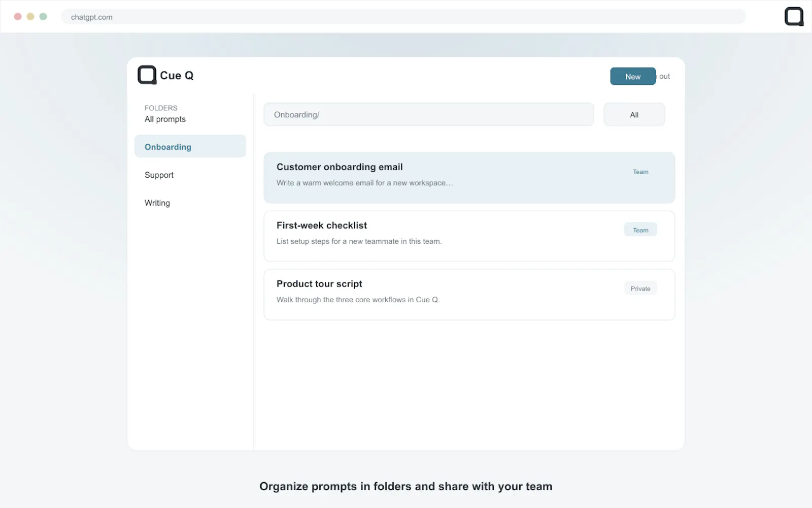Click the red close window dot

tap(18, 16)
